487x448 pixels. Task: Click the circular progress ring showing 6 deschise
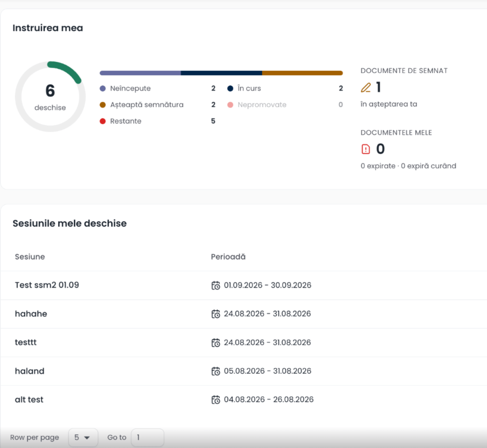[50, 96]
